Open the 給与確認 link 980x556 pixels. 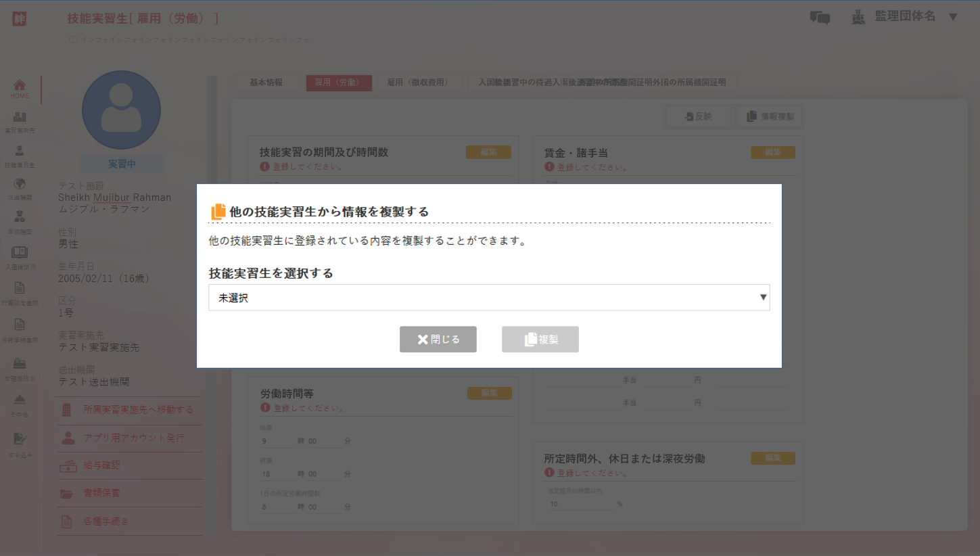point(101,466)
